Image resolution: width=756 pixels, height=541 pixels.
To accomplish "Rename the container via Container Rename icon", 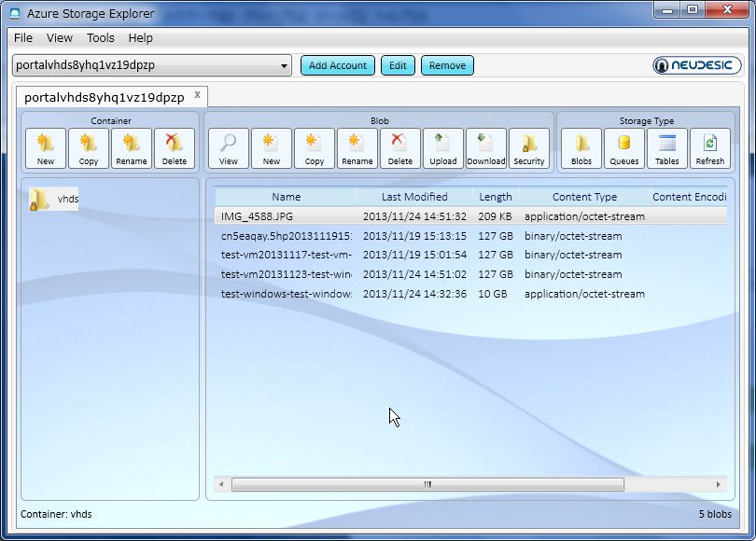I will click(x=132, y=148).
